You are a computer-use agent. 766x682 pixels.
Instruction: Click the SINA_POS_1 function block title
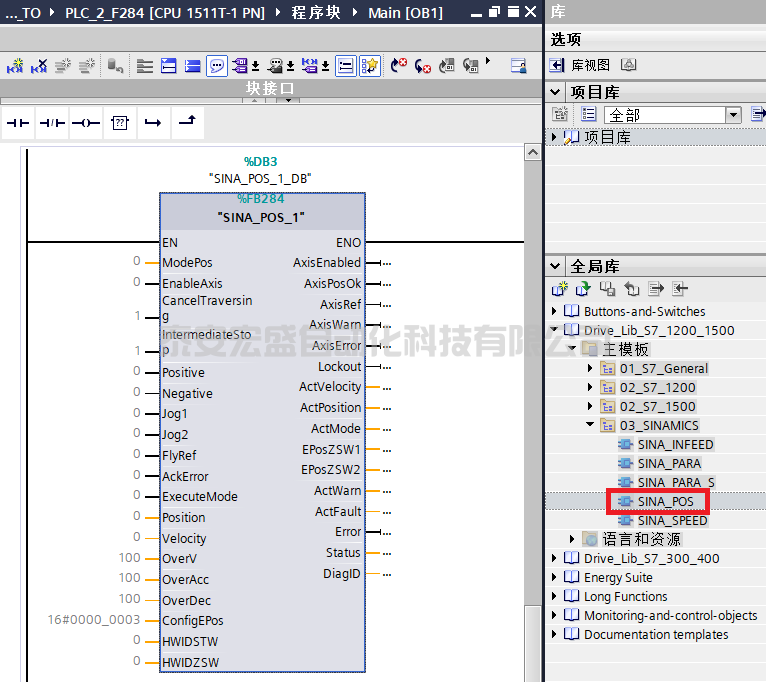coord(260,217)
